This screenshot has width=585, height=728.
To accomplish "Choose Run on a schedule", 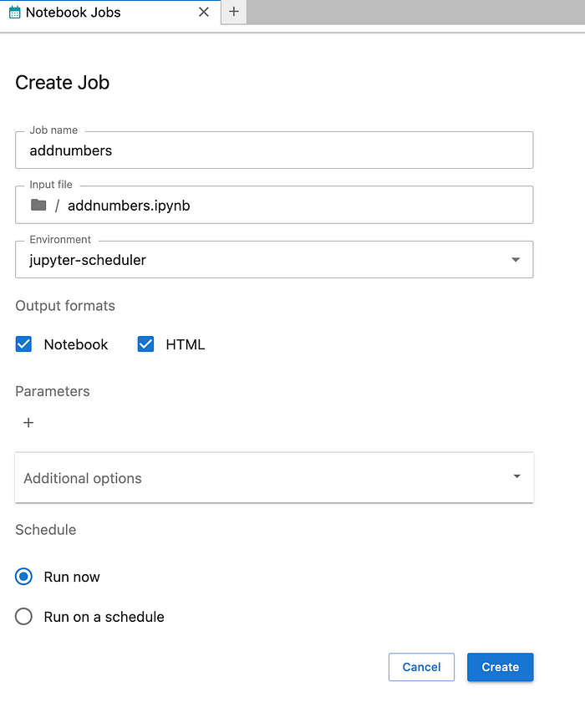I will tap(23, 616).
